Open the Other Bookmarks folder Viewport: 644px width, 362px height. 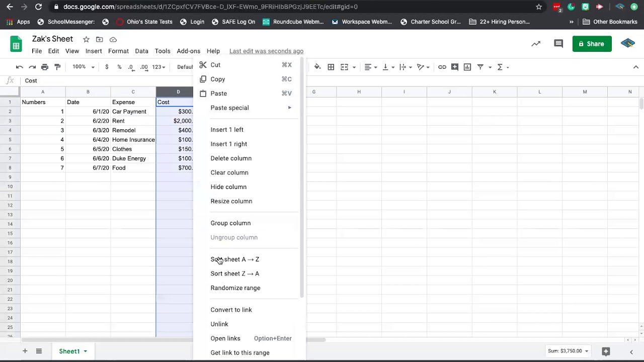click(x=610, y=22)
